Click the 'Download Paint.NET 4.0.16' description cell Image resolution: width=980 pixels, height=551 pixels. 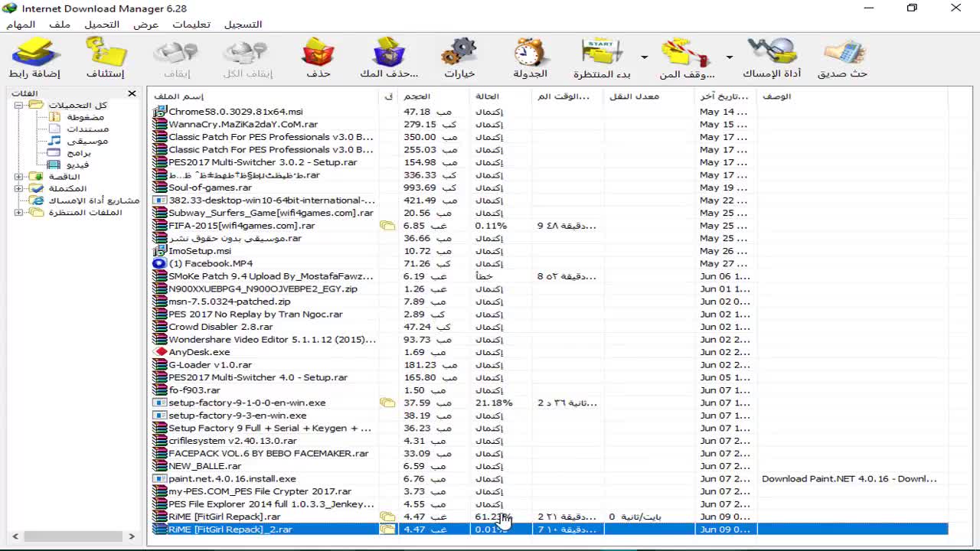click(x=849, y=478)
